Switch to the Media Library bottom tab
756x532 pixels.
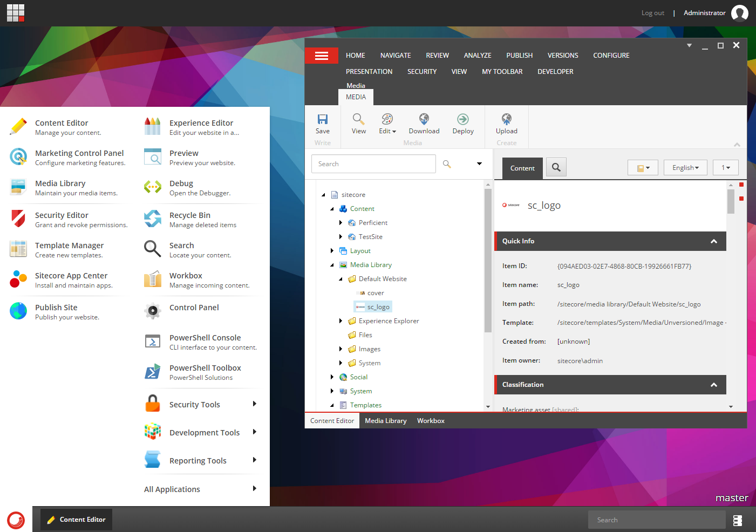click(x=386, y=421)
